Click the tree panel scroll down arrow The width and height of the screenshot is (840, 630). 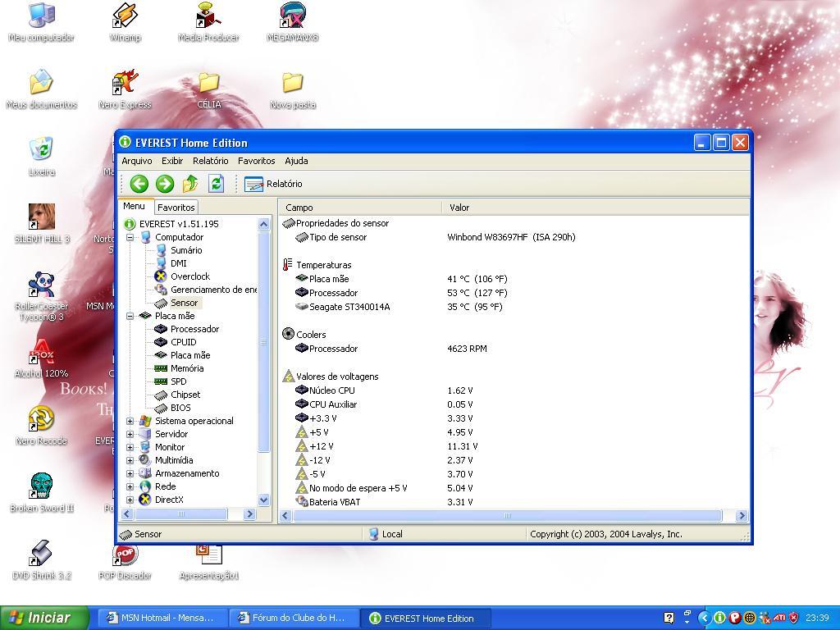[x=263, y=500]
